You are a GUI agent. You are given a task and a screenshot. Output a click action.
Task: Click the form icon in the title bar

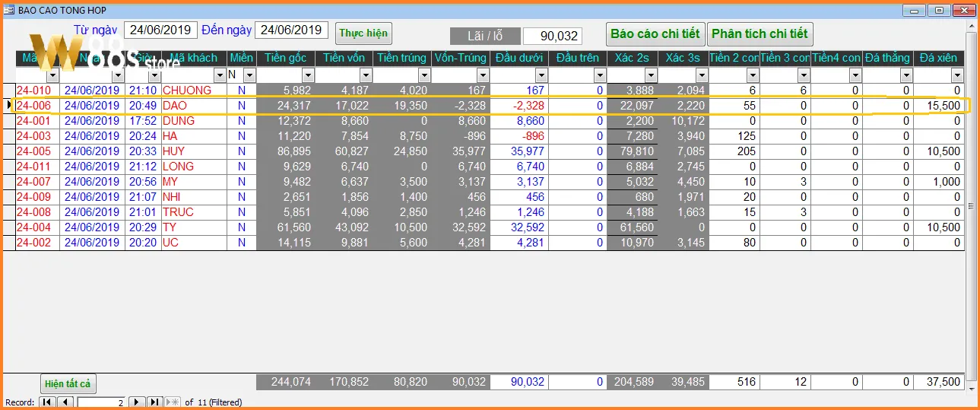(9, 11)
